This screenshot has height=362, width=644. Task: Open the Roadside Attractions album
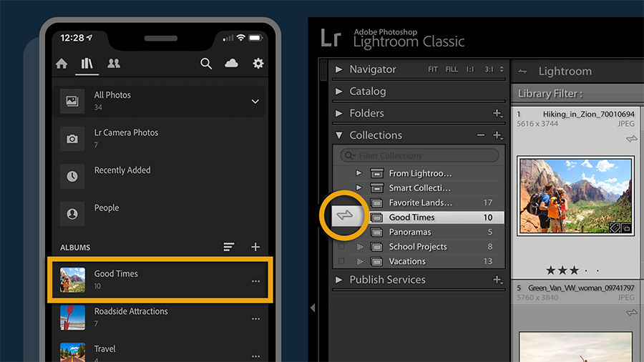click(x=160, y=317)
